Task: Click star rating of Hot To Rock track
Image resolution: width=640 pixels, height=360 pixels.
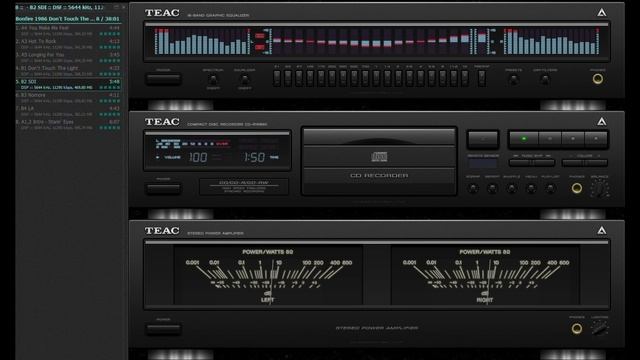Action: coord(110,47)
